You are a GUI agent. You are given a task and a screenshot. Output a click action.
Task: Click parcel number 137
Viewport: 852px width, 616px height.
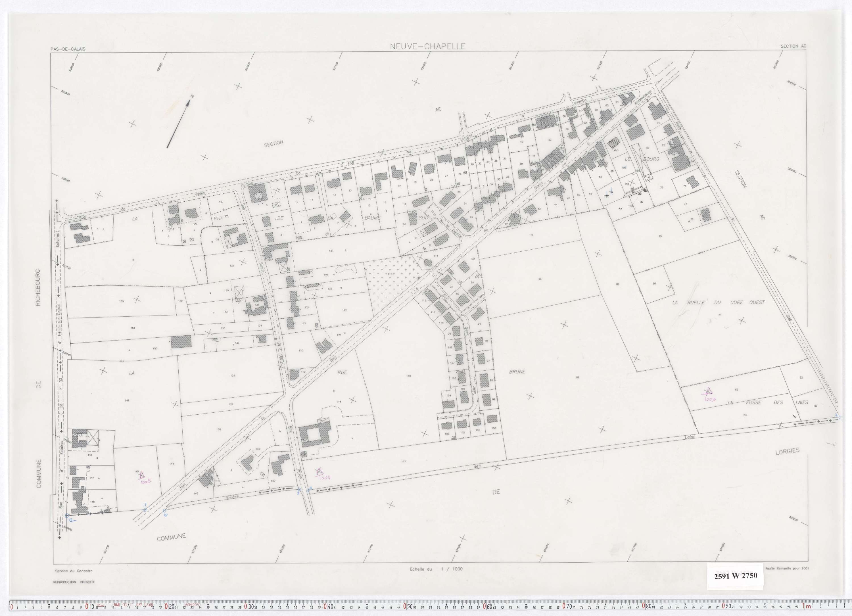[231, 404]
